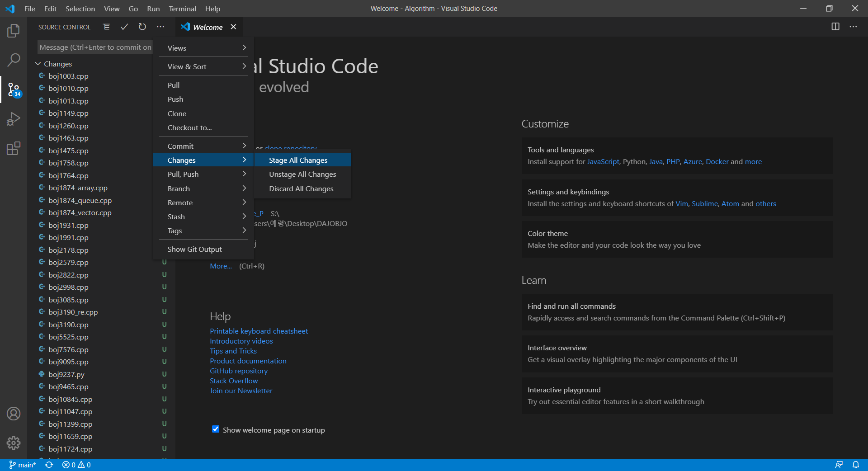The height and width of the screenshot is (471, 868).
Task: Click the VS Code logo in title bar
Action: [10, 9]
